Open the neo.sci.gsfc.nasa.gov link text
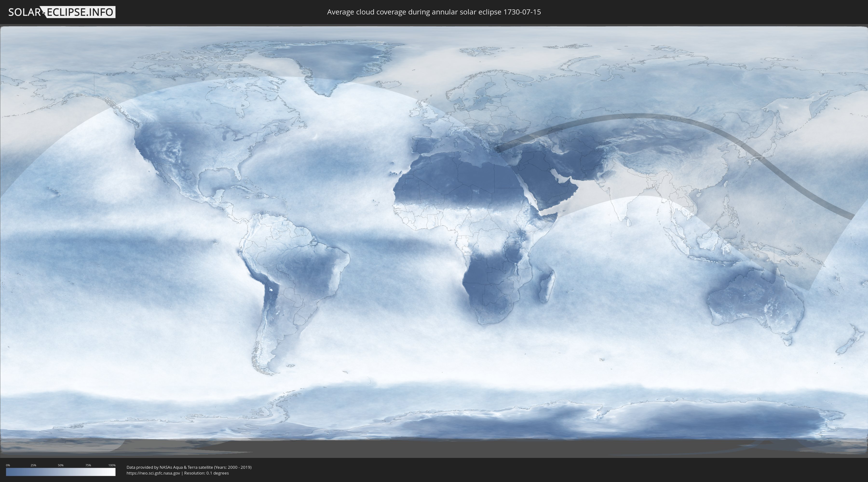The image size is (868, 482). [x=153, y=473]
